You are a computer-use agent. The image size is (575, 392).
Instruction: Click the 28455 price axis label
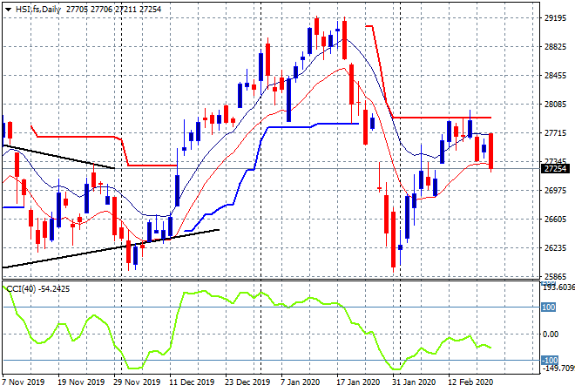555,76
